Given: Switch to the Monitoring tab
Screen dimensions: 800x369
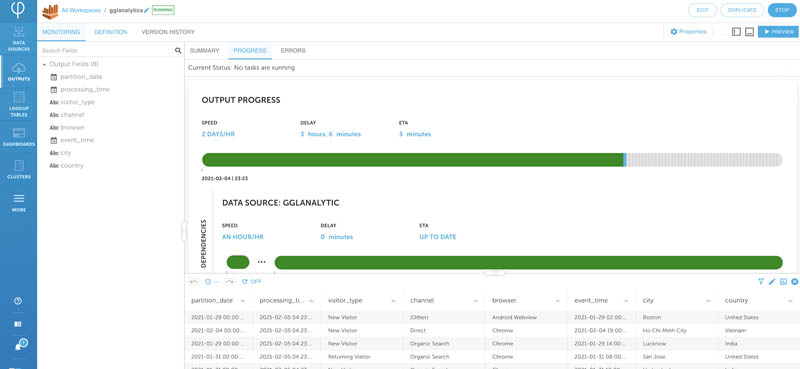Looking at the screenshot, I should 61,32.
